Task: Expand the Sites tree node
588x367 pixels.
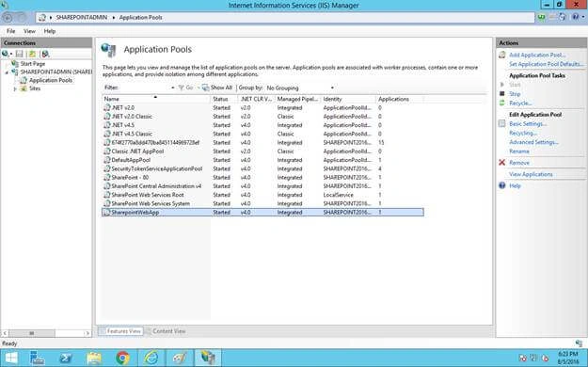Action: (x=15, y=89)
